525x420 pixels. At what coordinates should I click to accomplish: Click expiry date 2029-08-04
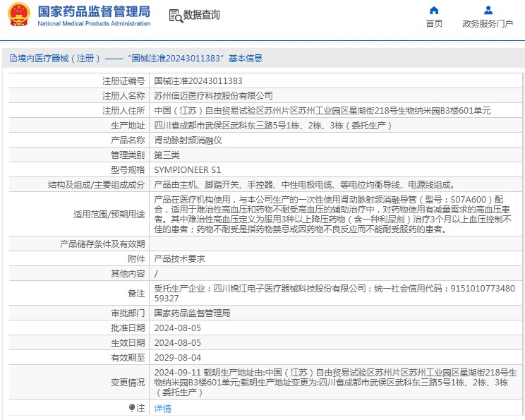pyautogui.click(x=177, y=358)
